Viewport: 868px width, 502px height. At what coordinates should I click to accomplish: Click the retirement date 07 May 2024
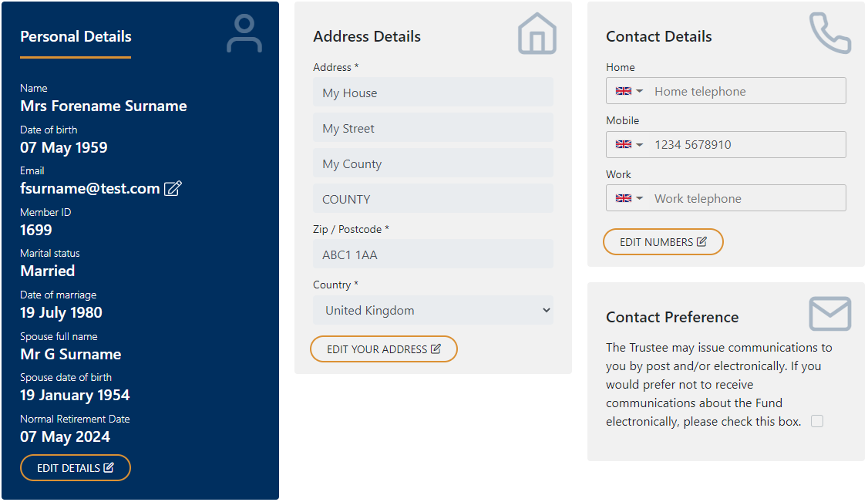pyautogui.click(x=66, y=436)
